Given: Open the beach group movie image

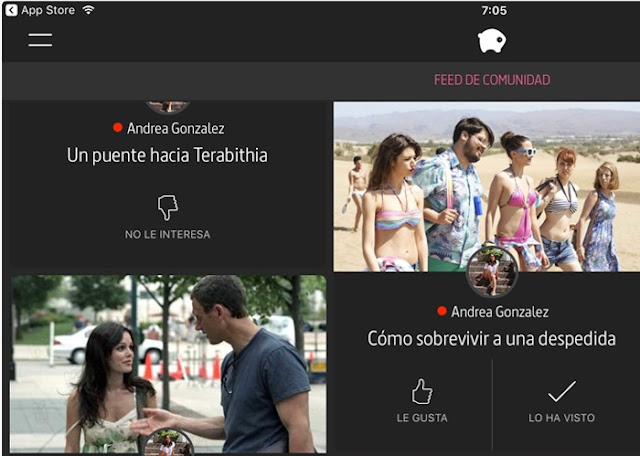Looking at the screenshot, I should point(487,187).
